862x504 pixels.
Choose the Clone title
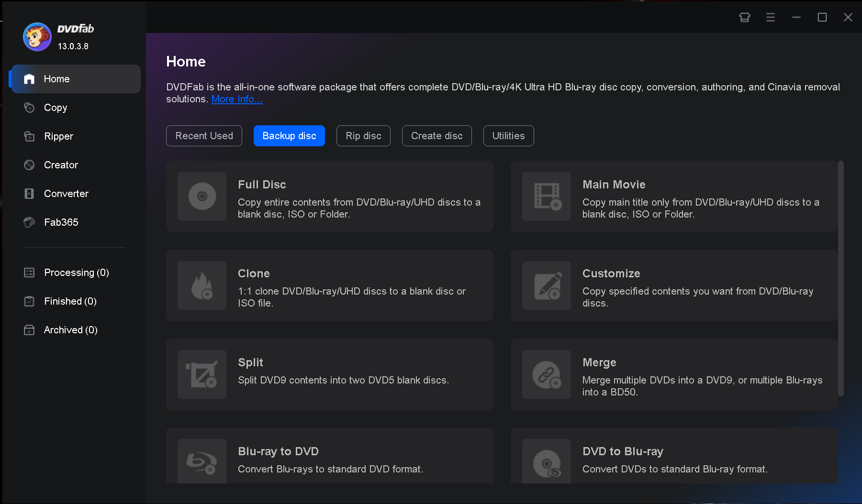254,274
